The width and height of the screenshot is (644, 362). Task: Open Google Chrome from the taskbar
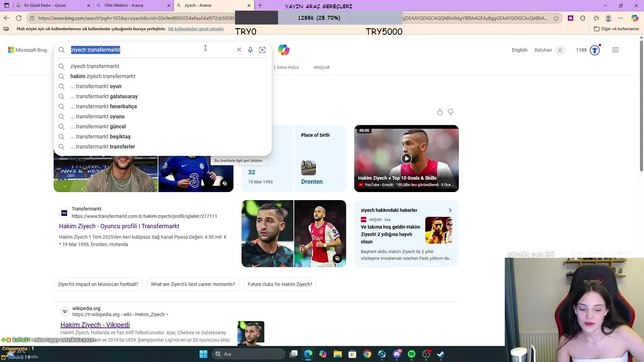point(367,354)
